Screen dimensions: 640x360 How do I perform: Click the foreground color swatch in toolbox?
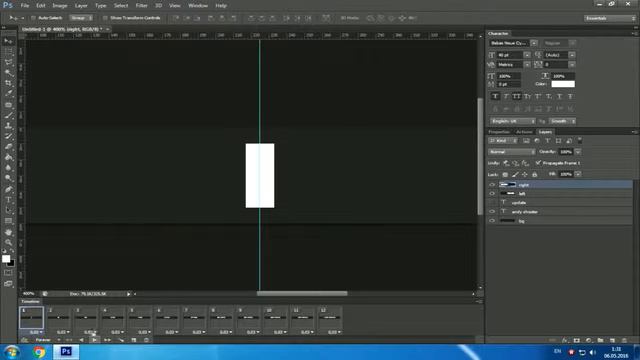pyautogui.click(x=6, y=259)
